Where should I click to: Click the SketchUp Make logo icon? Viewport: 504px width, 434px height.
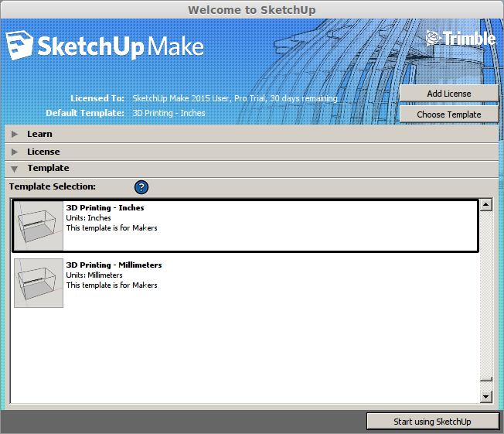pos(19,45)
